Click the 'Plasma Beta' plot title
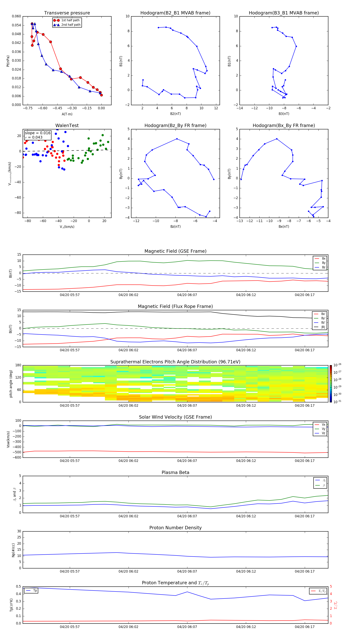This screenshot has width=351, height=644. coord(175,472)
